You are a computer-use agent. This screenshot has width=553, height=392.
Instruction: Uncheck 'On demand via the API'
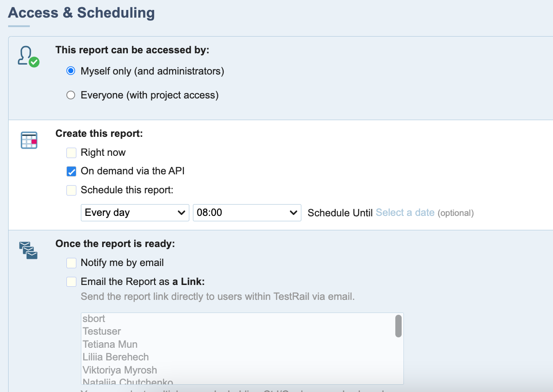(x=71, y=172)
